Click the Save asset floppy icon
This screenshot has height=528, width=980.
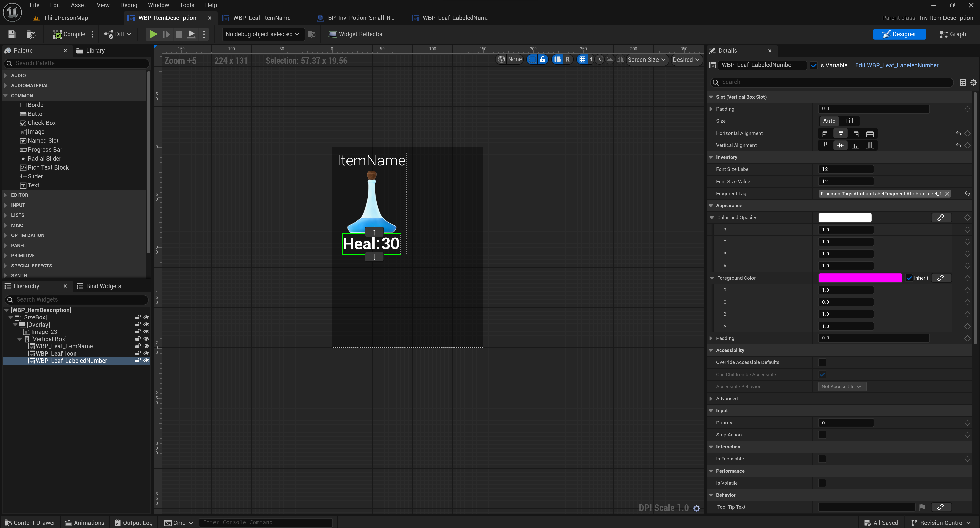[x=11, y=34]
